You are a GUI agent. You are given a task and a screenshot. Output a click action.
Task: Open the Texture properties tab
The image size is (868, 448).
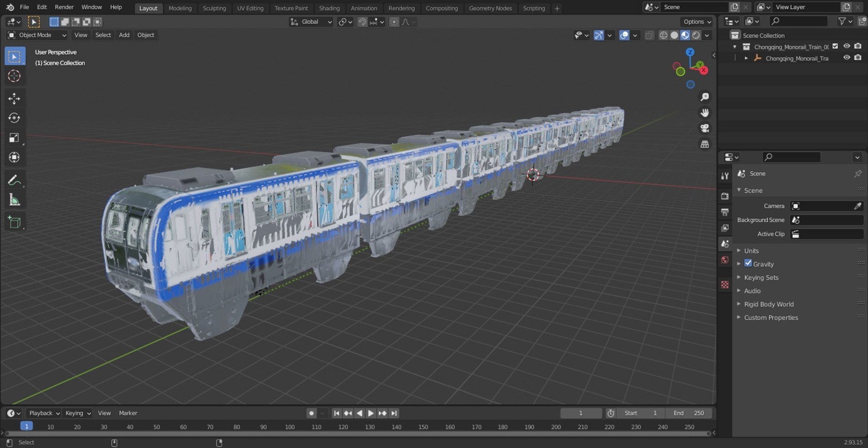pos(725,284)
